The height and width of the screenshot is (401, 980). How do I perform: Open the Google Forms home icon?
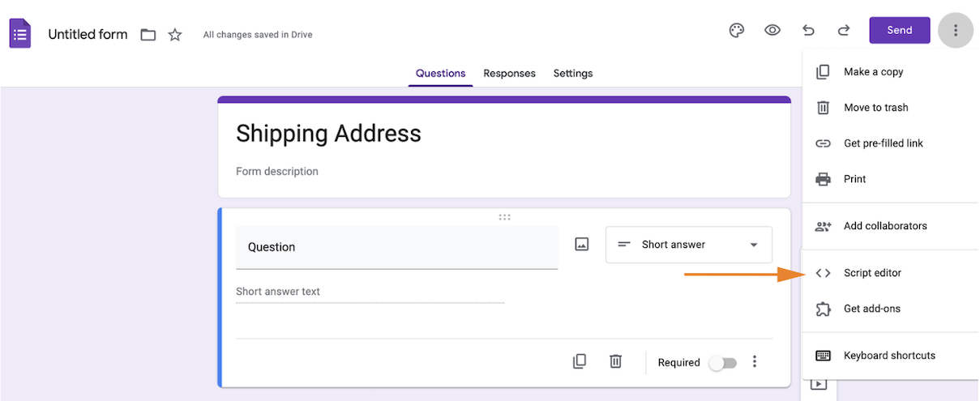(20, 34)
